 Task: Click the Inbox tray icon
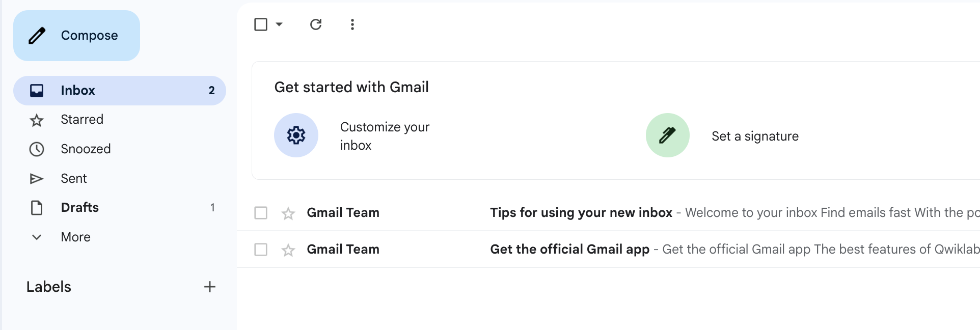37,91
